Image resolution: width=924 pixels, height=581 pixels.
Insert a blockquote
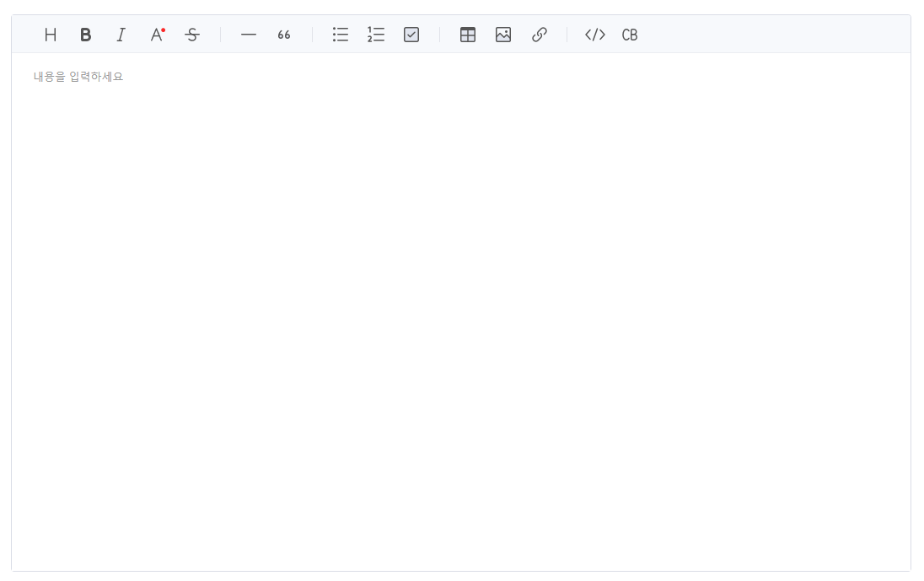coord(284,35)
